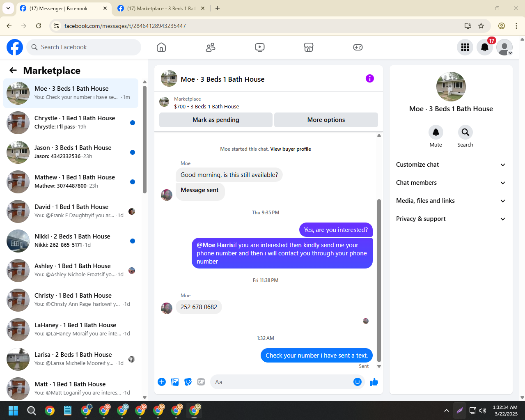Image resolution: width=525 pixels, height=420 pixels.
Task: Open Matt 1 Bed 1 Bath conversation
Action: pyautogui.click(x=71, y=388)
